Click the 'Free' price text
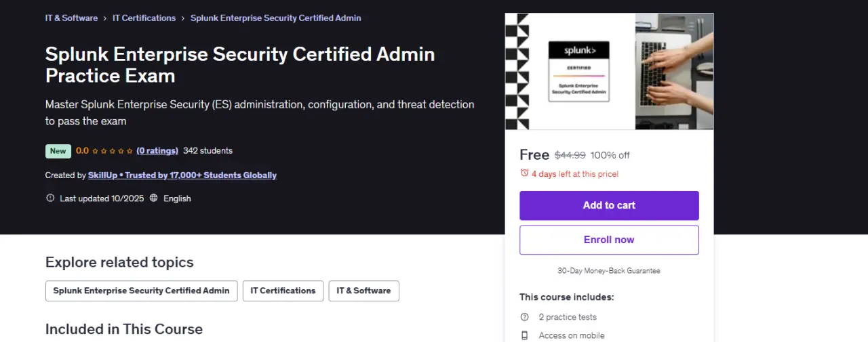 click(534, 154)
